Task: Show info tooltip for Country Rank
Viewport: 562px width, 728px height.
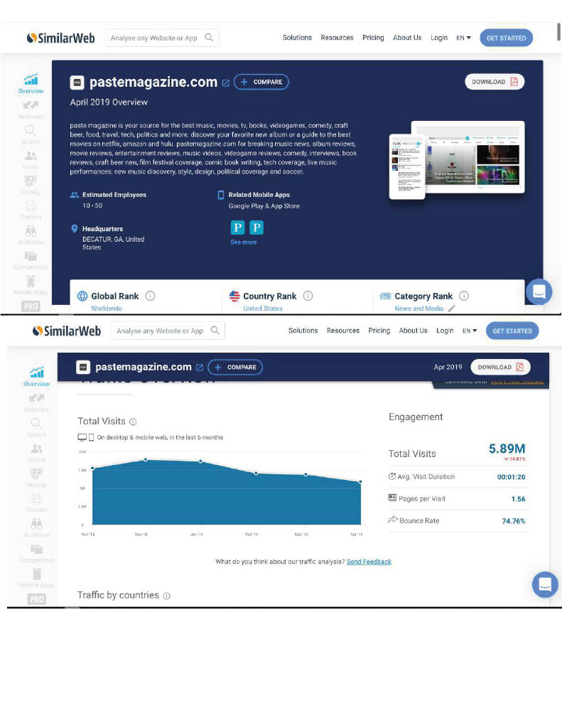Action: pos(308,296)
